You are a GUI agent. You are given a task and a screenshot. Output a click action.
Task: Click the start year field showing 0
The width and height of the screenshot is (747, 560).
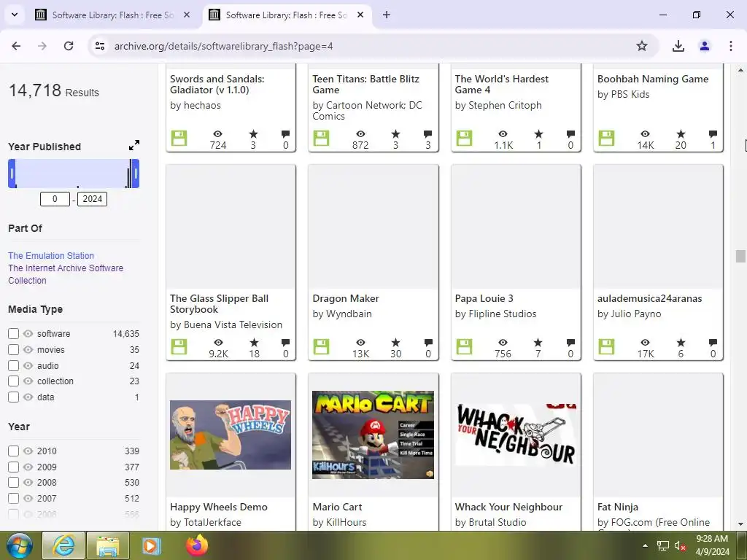(x=55, y=199)
